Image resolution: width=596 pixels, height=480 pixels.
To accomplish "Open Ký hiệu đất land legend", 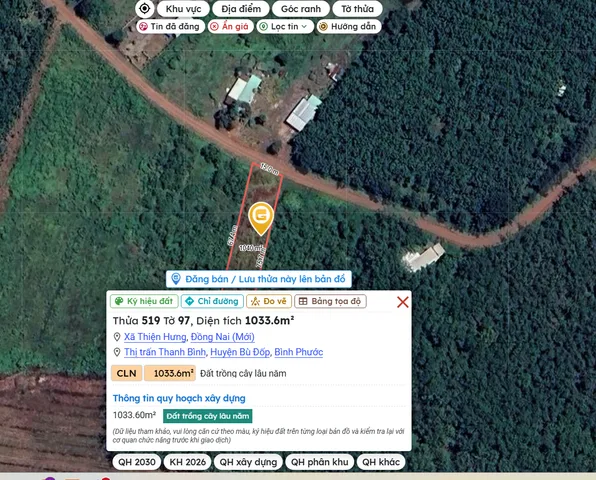I will [x=144, y=301].
